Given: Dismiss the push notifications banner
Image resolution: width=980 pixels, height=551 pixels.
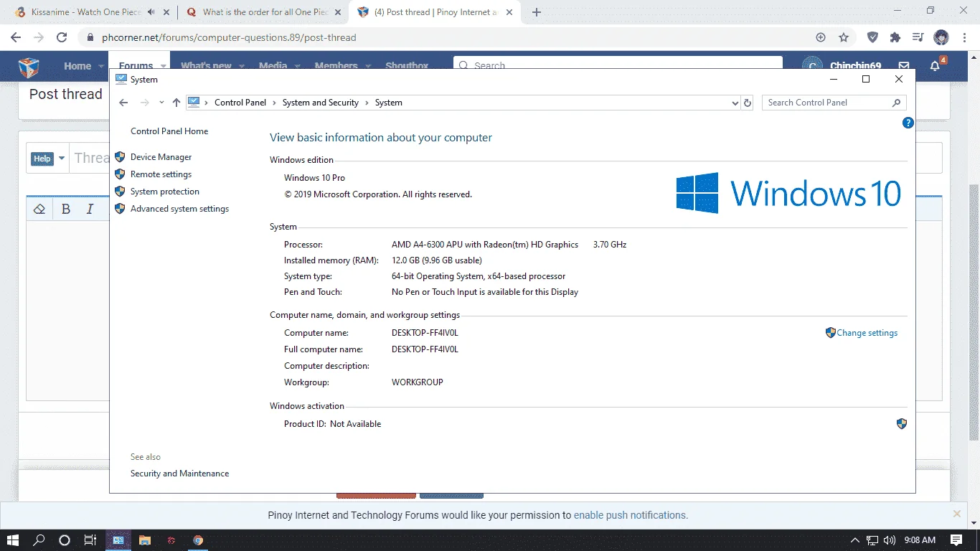Looking at the screenshot, I should [x=956, y=514].
